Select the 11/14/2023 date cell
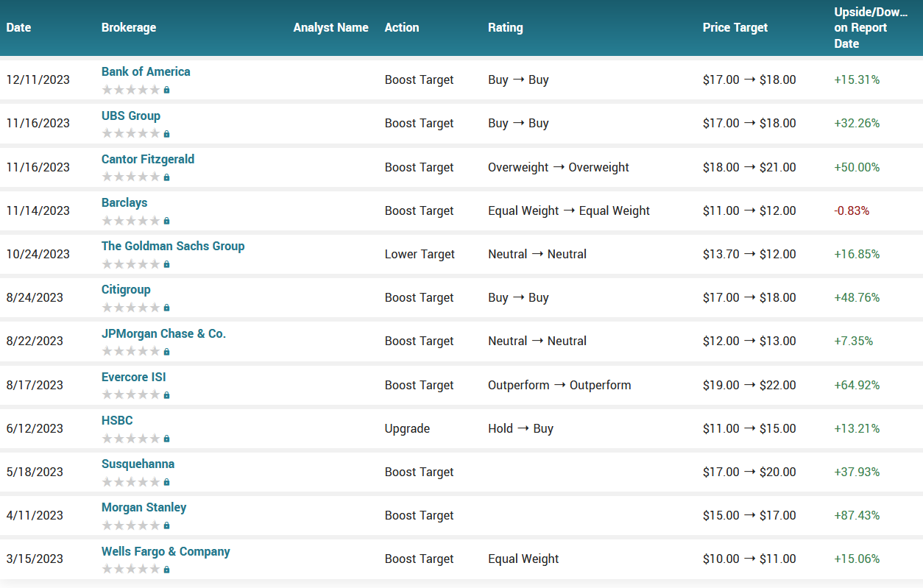 38,210
